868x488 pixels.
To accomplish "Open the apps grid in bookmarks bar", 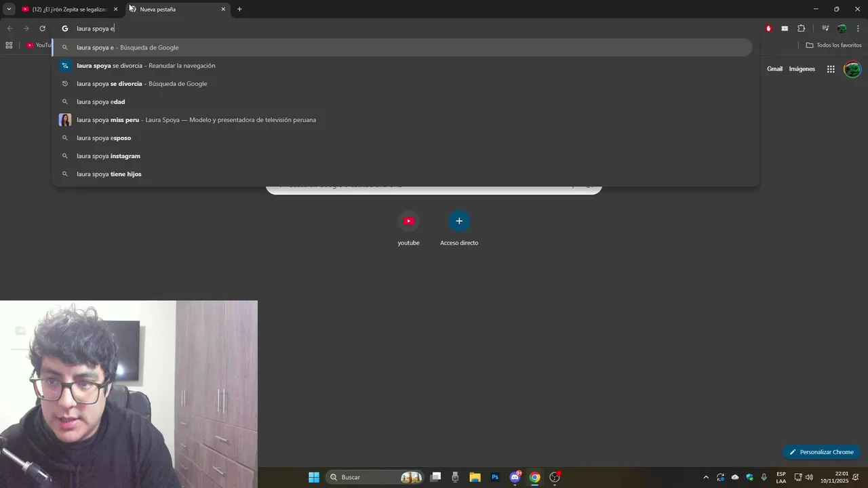I will click(9, 45).
